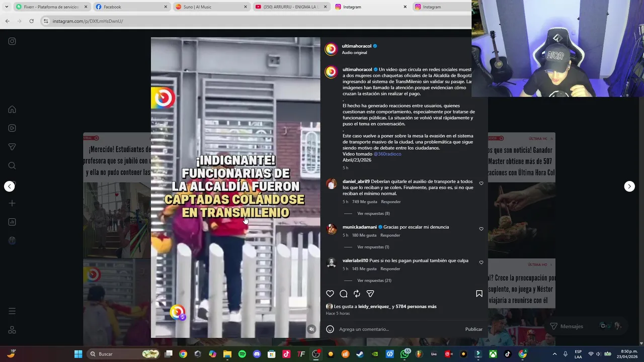
Task: Open munir.kadamani's profile picture
Action: coord(332,230)
